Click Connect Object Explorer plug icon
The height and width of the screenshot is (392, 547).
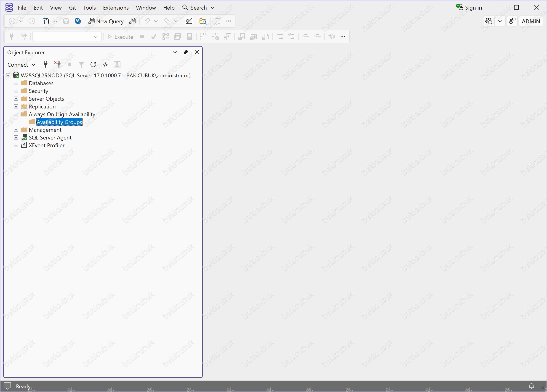(45, 65)
